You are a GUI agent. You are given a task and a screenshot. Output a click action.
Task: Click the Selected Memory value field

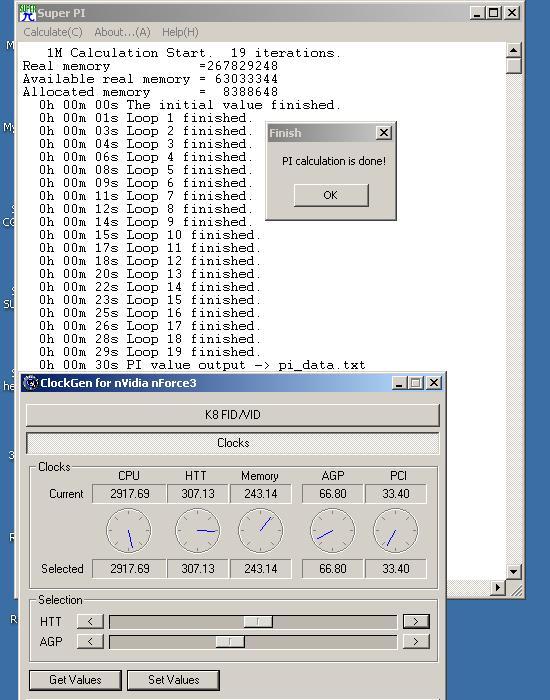(260, 569)
